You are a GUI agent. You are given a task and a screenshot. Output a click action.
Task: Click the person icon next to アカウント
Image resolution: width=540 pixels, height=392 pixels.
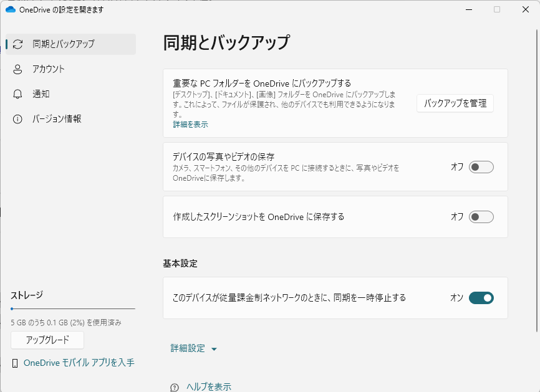point(17,69)
